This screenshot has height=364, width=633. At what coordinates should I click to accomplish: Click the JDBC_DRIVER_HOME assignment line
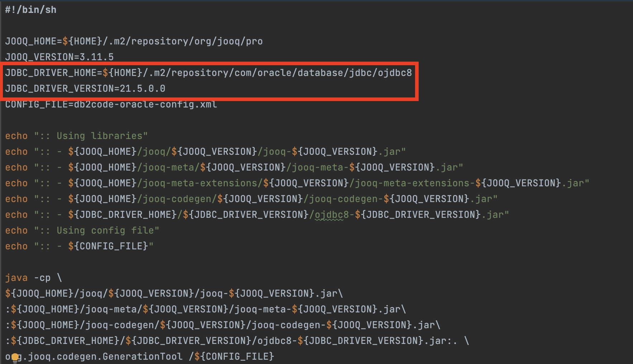pos(208,73)
